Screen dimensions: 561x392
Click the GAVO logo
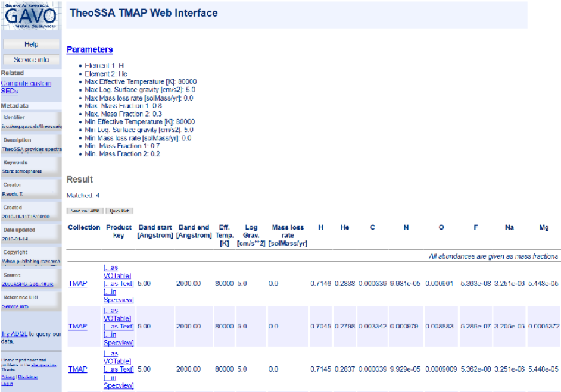coord(31,18)
